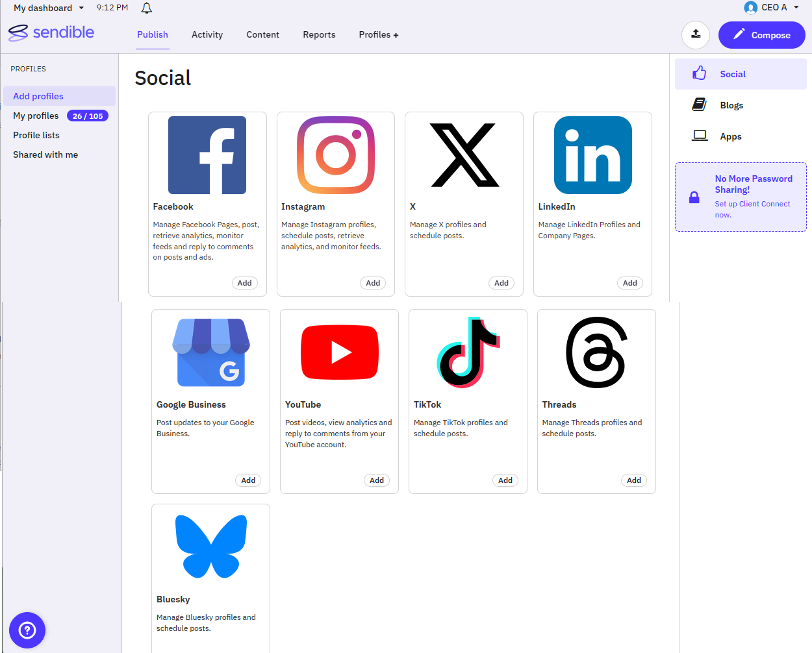Add a Threads profile

(x=634, y=480)
